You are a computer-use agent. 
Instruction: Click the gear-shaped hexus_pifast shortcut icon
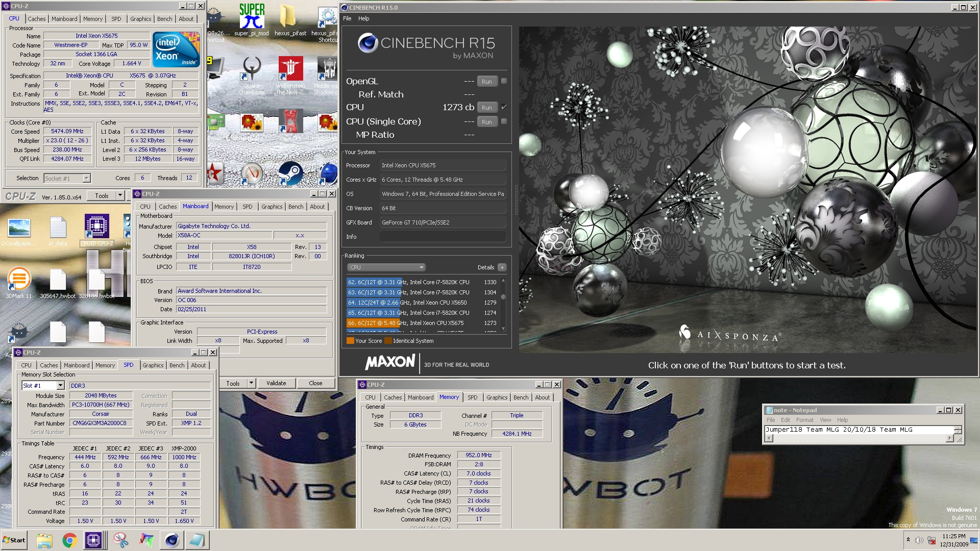point(327,20)
